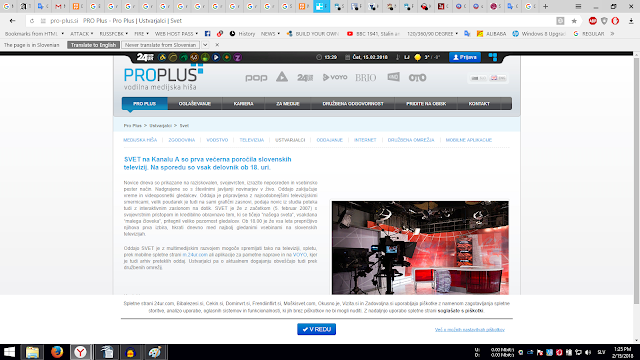The height and width of the screenshot is (360, 640).
Task: Select the ZGODOVINA submenu tab
Action: coord(182,140)
